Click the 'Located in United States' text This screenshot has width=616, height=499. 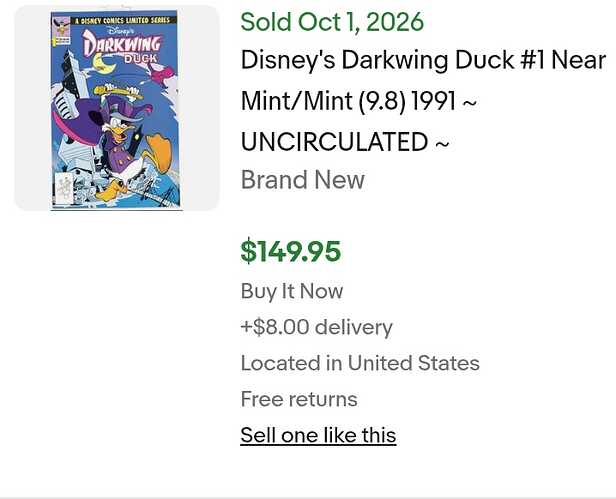tap(360, 363)
